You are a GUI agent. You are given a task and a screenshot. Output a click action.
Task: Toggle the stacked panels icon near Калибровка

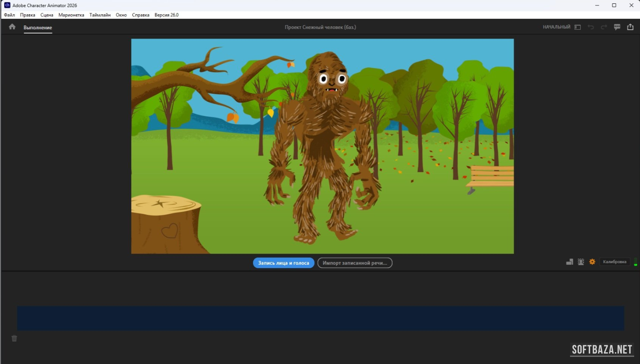570,262
